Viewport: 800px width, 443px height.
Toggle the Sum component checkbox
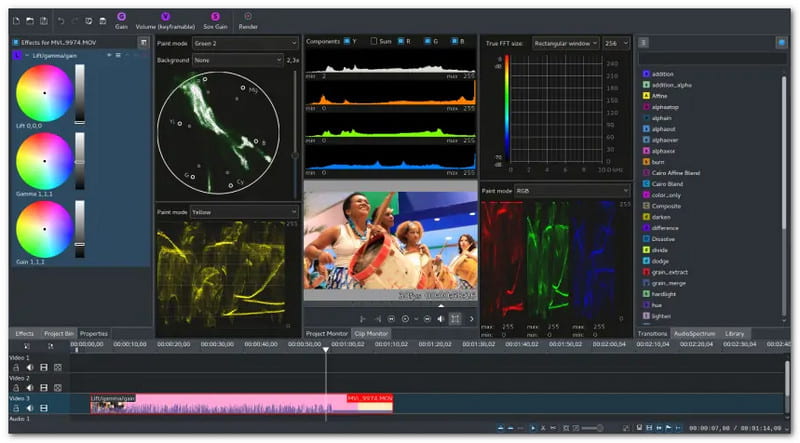(x=374, y=41)
